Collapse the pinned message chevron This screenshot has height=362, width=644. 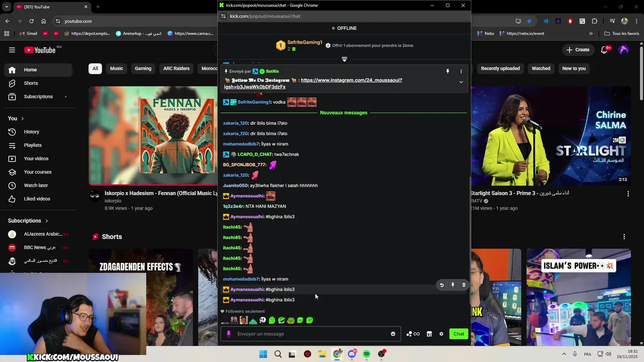[x=461, y=82]
